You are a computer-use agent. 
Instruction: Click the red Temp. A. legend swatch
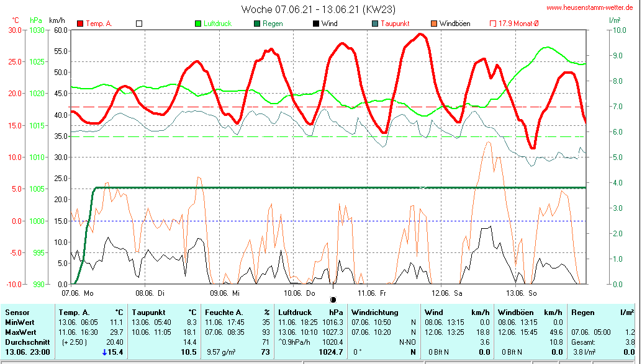[x=80, y=24]
